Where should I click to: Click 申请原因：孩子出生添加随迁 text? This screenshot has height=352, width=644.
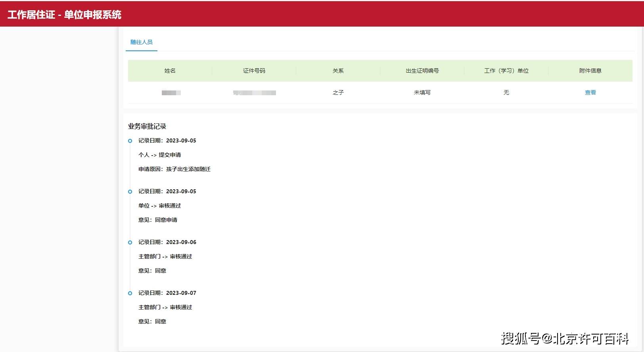(174, 169)
